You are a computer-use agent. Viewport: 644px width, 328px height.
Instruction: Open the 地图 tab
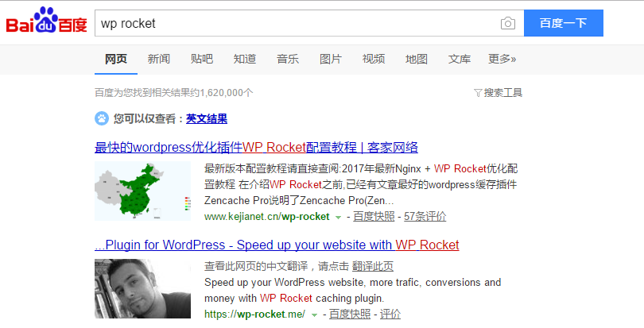[x=416, y=59]
